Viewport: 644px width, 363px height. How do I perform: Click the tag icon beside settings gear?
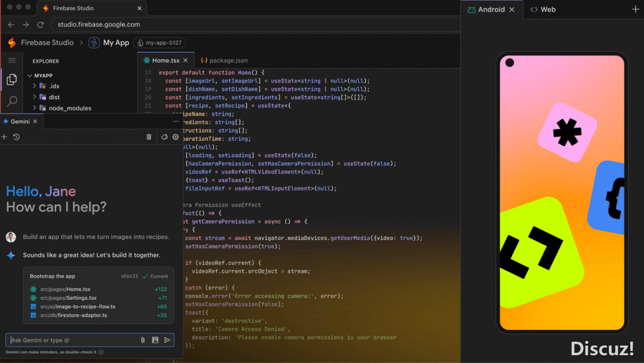[165, 137]
